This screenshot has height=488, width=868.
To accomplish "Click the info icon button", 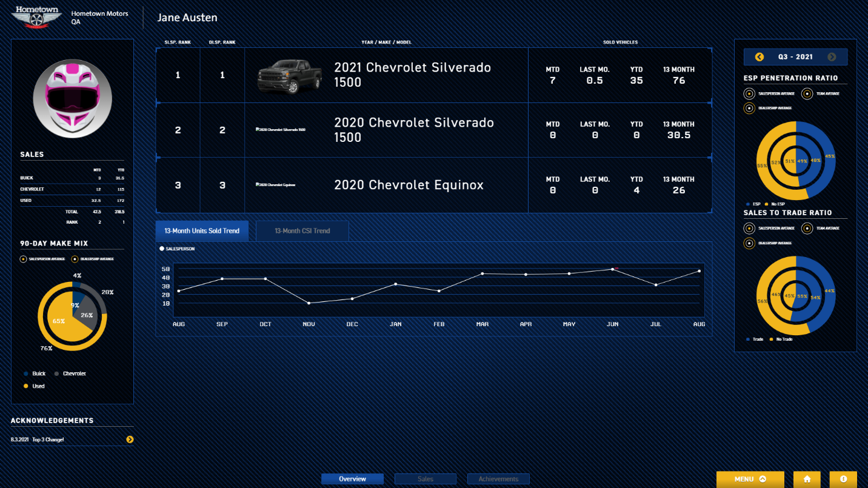I will pos(843,479).
